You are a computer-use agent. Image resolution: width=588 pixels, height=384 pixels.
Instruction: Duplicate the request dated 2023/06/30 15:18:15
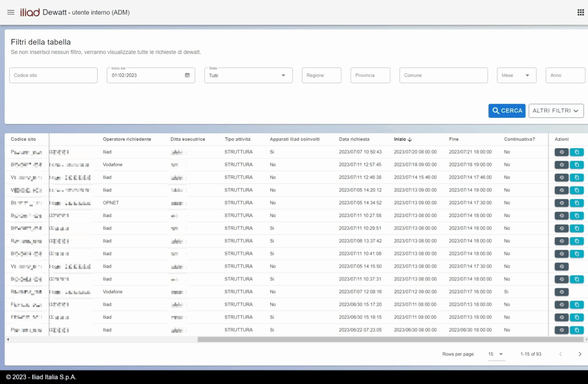pos(577,318)
